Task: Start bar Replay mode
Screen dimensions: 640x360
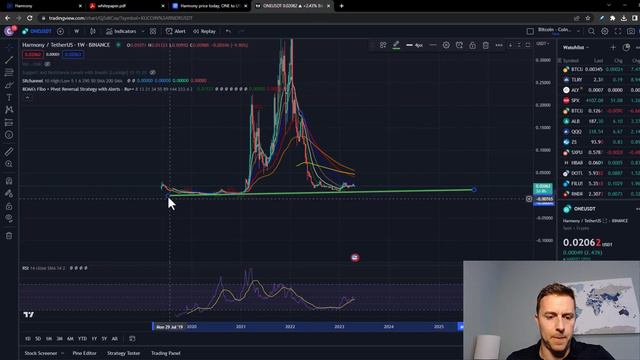Action: coord(204,31)
